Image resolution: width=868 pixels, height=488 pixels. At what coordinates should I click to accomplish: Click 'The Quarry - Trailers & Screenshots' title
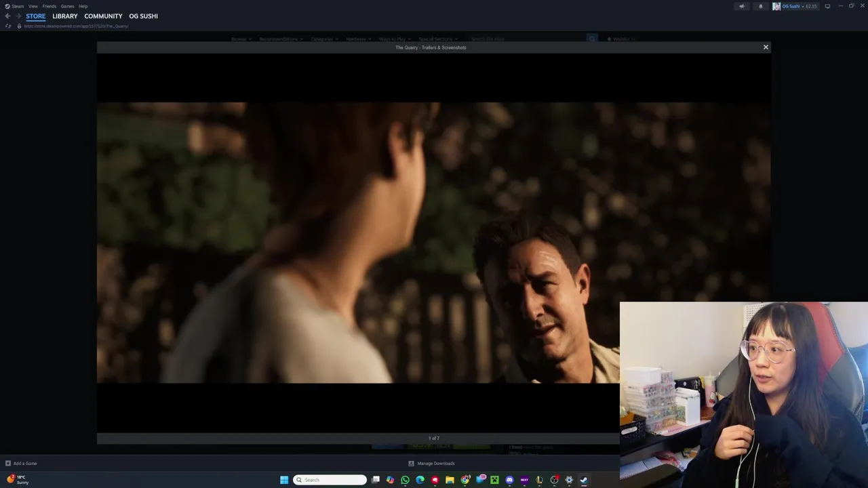pyautogui.click(x=431, y=47)
